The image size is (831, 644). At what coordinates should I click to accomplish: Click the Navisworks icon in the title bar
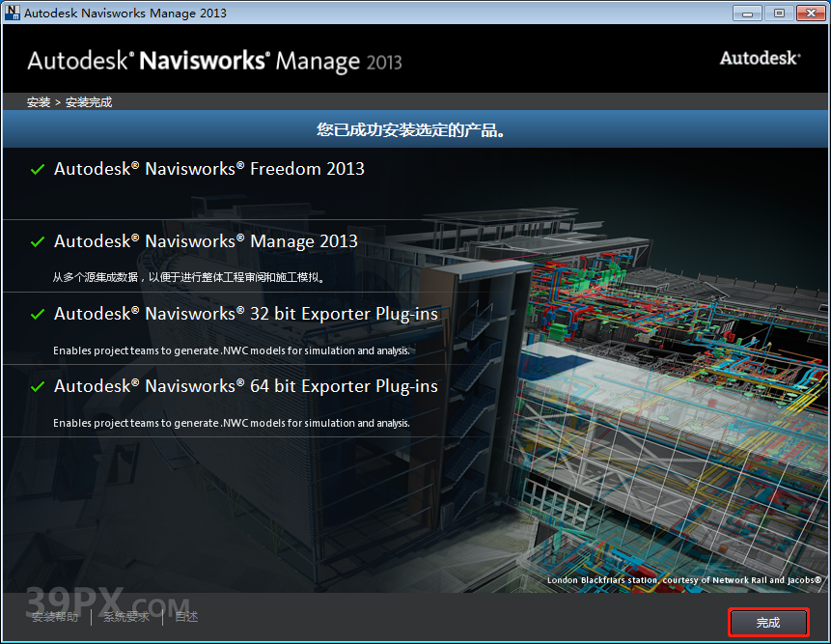[x=13, y=13]
